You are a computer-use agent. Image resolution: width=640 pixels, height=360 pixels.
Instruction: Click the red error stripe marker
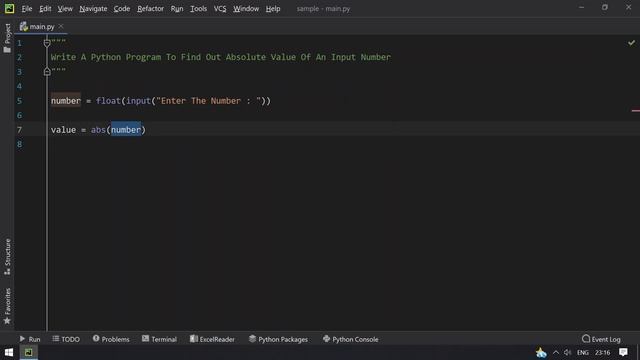636,111
